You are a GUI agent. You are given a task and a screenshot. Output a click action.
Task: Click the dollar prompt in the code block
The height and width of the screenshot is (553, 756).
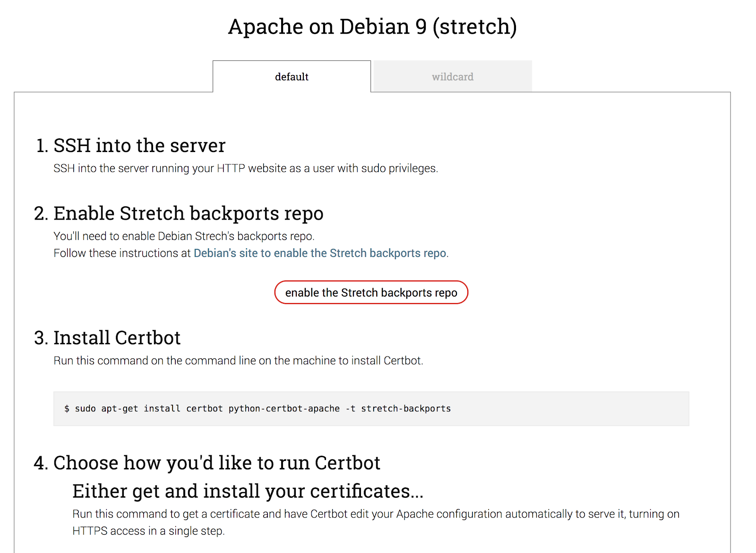click(67, 408)
